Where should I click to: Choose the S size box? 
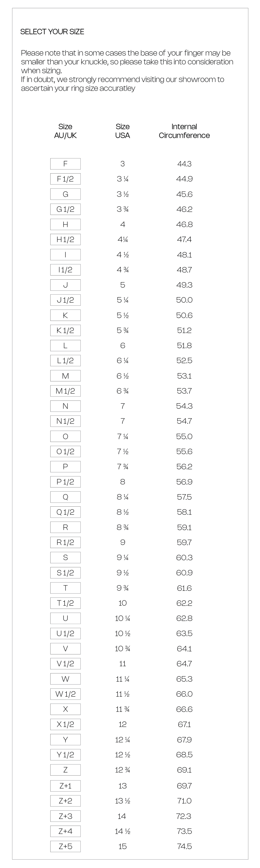click(65, 558)
